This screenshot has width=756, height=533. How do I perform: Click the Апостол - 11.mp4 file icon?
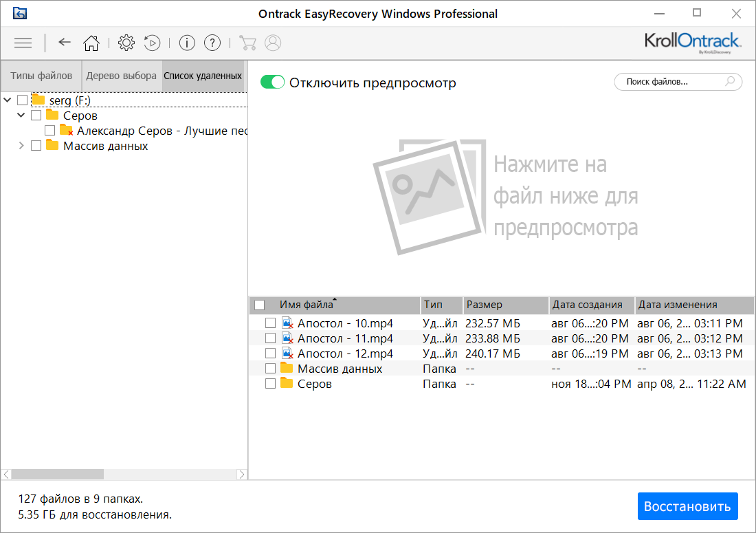point(287,338)
